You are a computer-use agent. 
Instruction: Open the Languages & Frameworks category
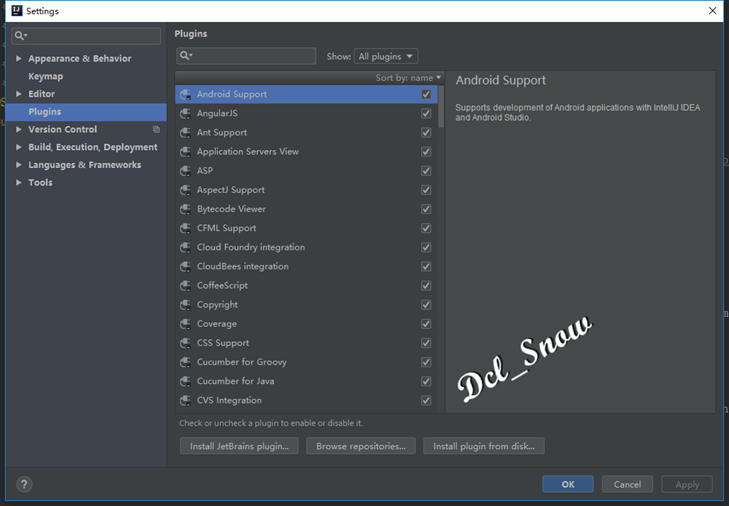(85, 165)
